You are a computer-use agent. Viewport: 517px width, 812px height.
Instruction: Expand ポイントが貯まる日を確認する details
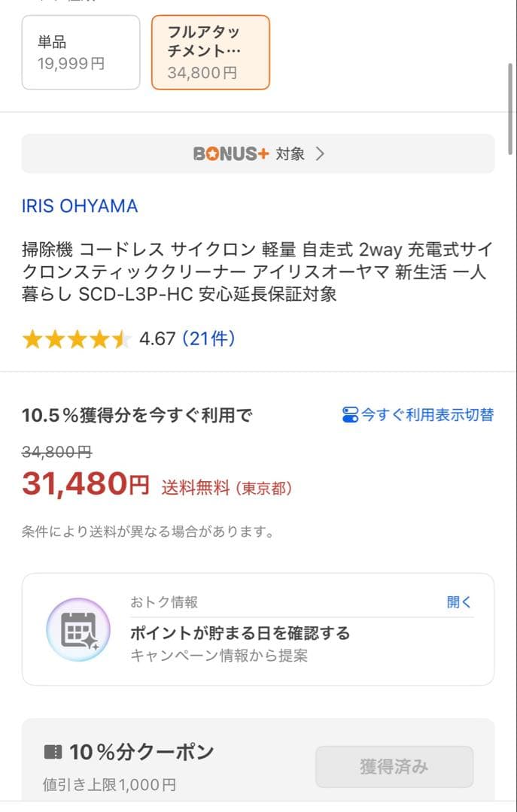pyautogui.click(x=242, y=633)
